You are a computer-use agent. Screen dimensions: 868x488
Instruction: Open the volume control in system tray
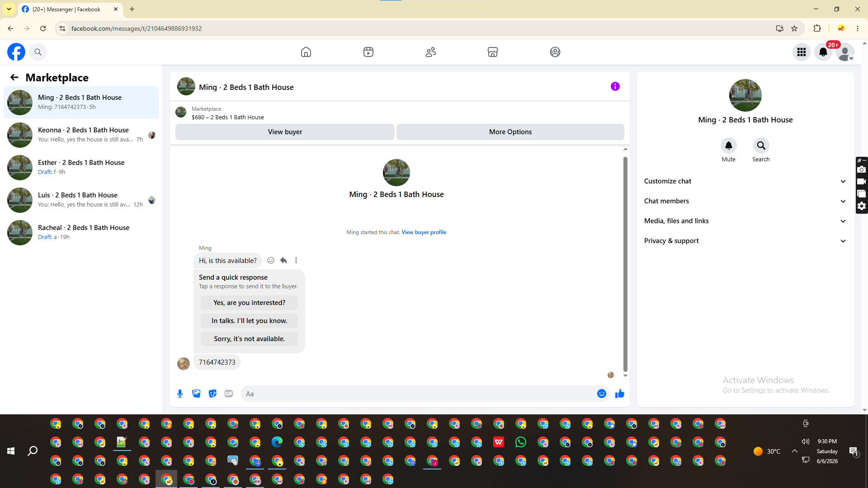pyautogui.click(x=805, y=441)
